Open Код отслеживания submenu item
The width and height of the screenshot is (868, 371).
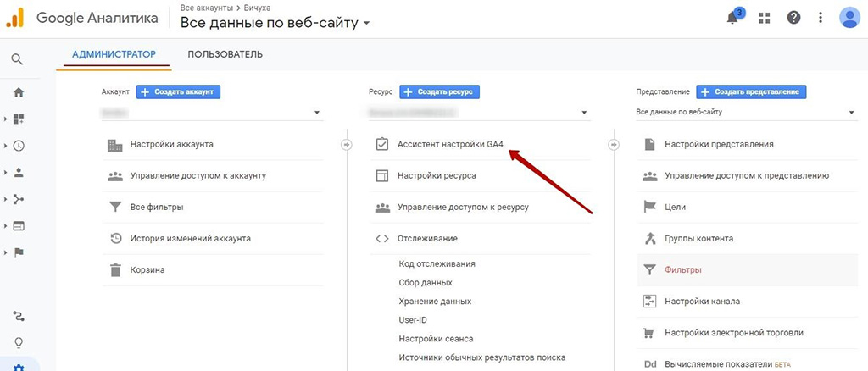coord(437,264)
